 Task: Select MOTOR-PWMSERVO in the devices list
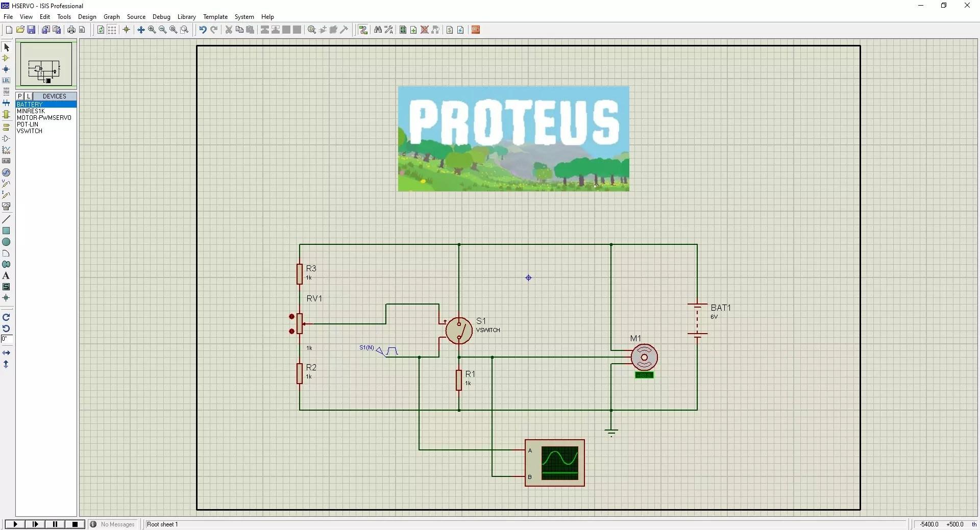pyautogui.click(x=44, y=118)
